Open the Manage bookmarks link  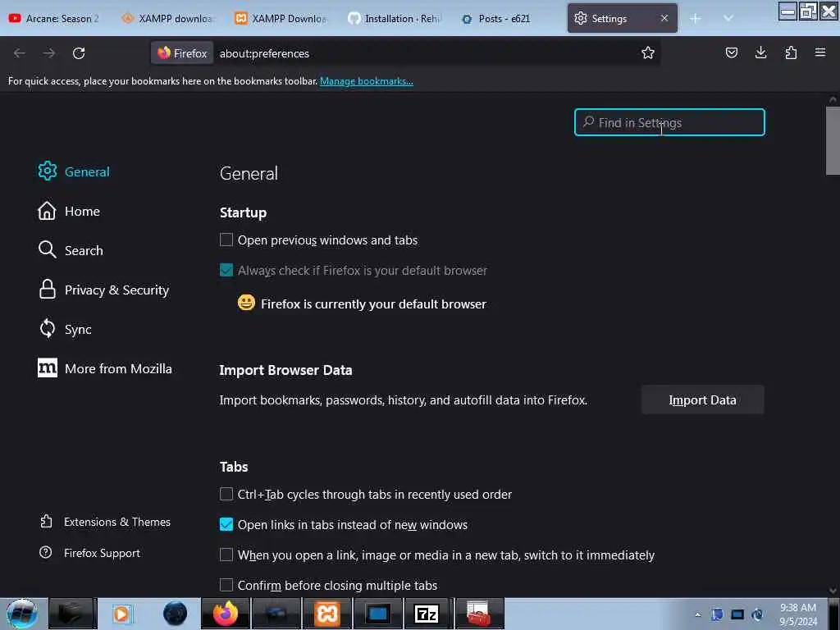pyautogui.click(x=367, y=81)
